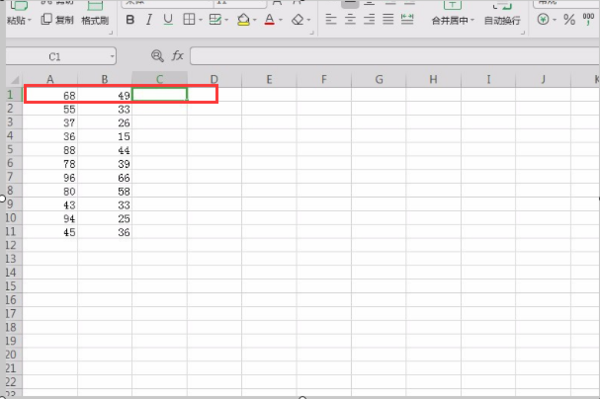Apply percent number style
600x399 pixels.
(x=569, y=20)
